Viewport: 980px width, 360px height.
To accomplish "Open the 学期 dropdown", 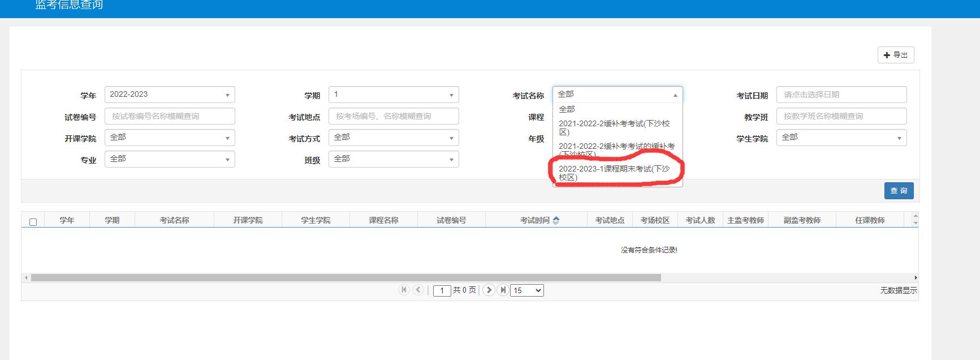I will 394,95.
